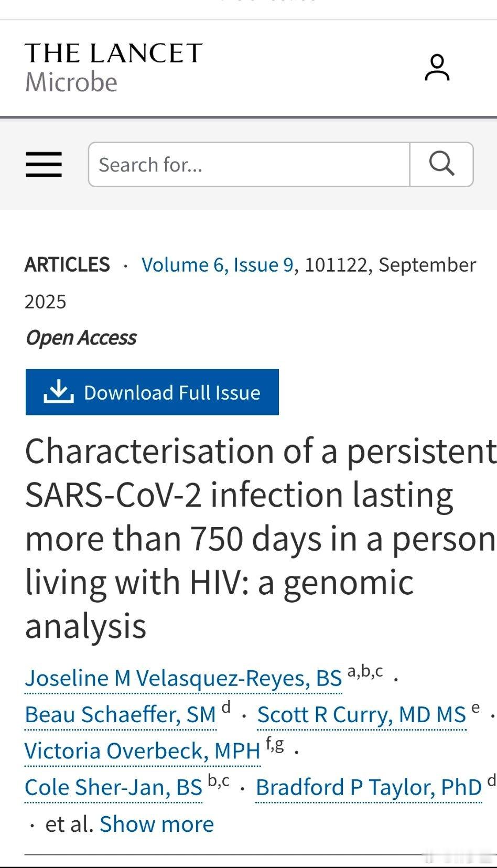Click the article title 'Characterisation of a persistent'
The width and height of the screenshot is (497, 868).
click(261, 451)
